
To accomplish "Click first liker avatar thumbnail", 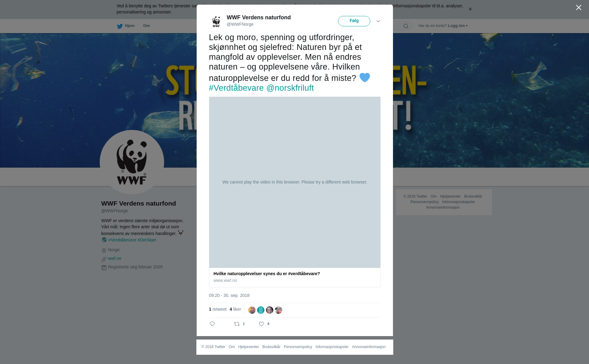I will click(252, 310).
